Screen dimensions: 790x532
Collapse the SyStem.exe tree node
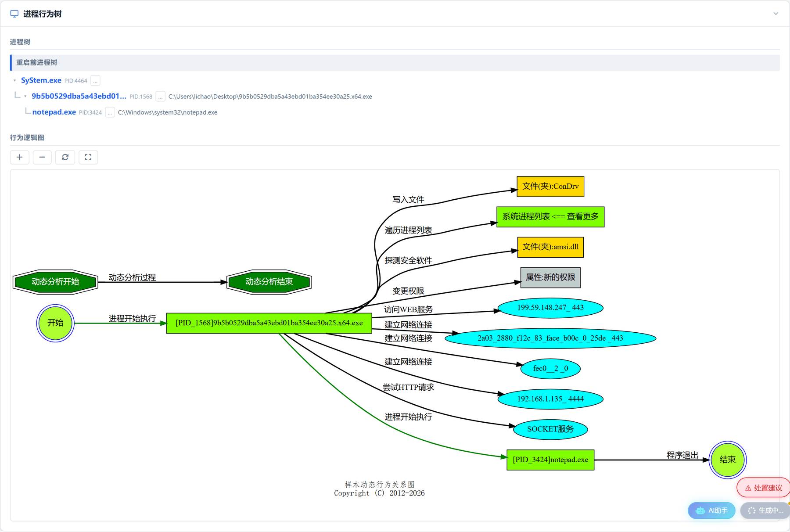coord(14,81)
